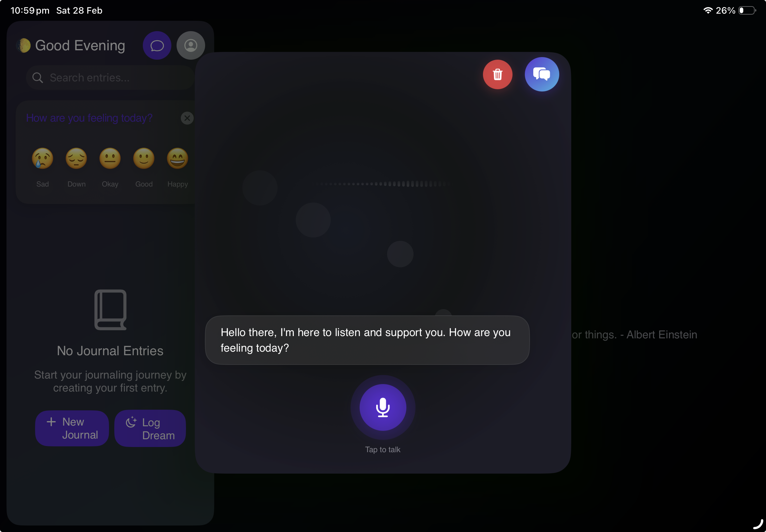Click the assistant greeting message bubble
The height and width of the screenshot is (532, 766).
point(367,340)
